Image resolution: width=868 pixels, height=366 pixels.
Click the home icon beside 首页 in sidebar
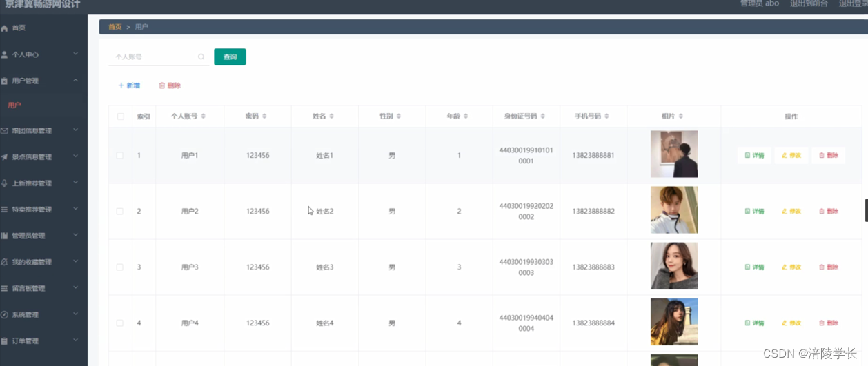(5, 28)
